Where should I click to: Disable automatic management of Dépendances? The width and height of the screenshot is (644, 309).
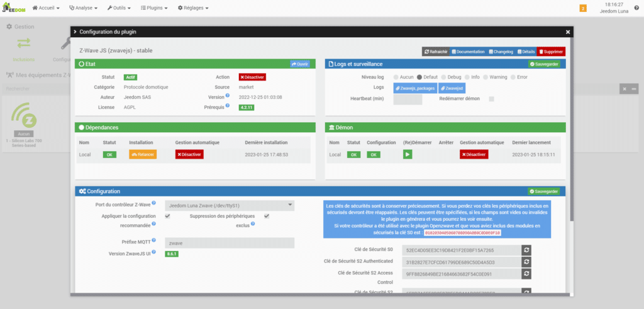tap(189, 155)
